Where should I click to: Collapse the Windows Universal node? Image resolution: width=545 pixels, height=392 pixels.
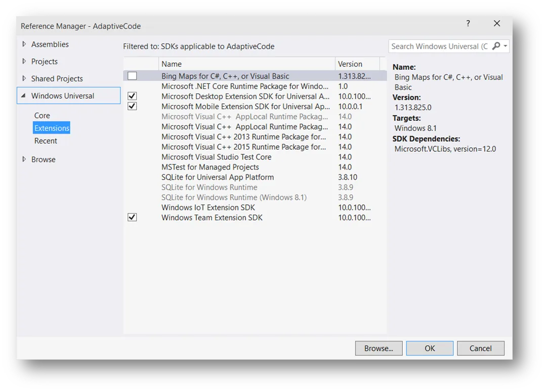(23, 96)
